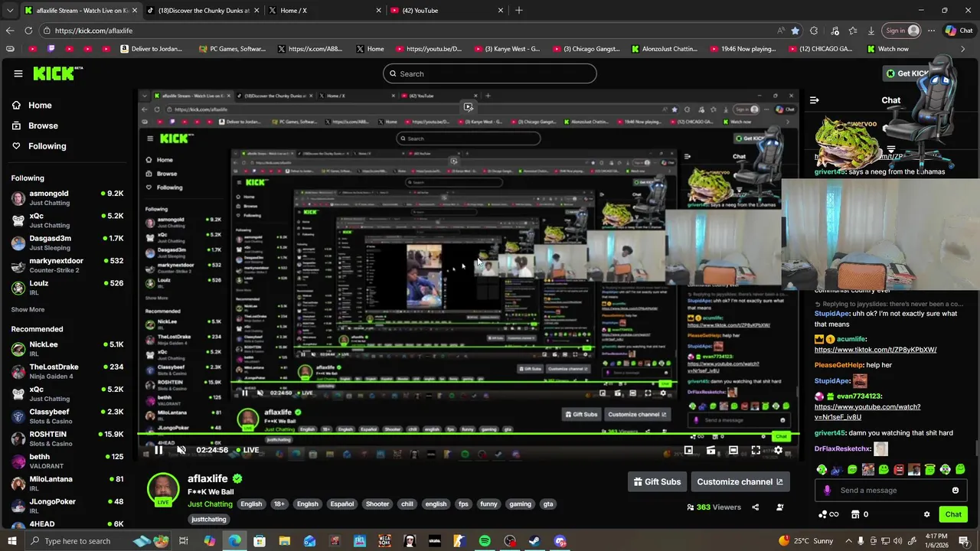Open aflaxlife's profile avatar
The height and width of the screenshot is (551, 980).
click(x=163, y=490)
